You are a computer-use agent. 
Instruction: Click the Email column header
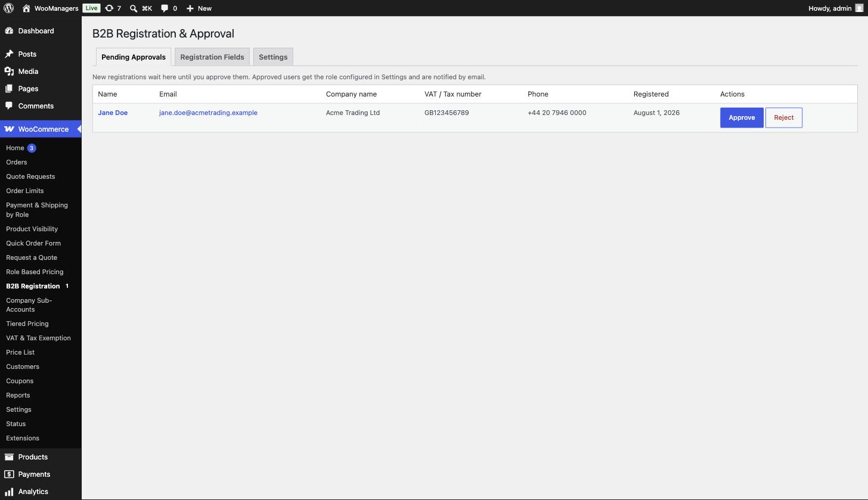click(x=168, y=94)
